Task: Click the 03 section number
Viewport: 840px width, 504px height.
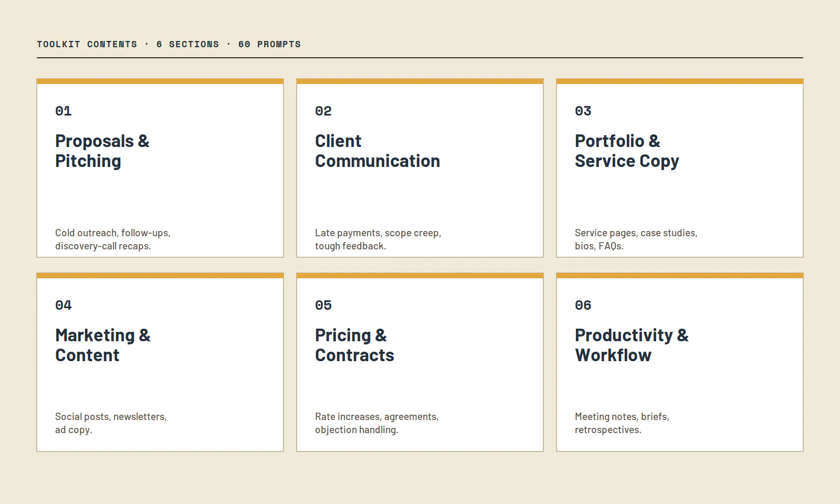Action: [x=583, y=111]
